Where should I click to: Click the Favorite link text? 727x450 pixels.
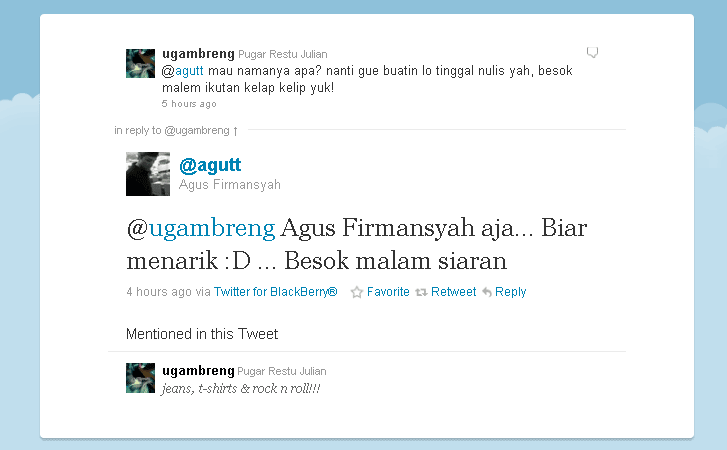pos(388,292)
